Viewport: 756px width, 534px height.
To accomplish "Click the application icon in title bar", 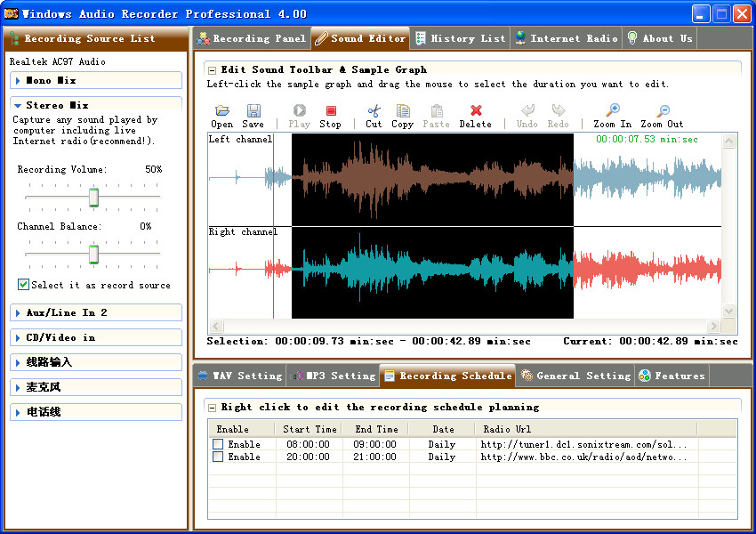I will tap(11, 13).
